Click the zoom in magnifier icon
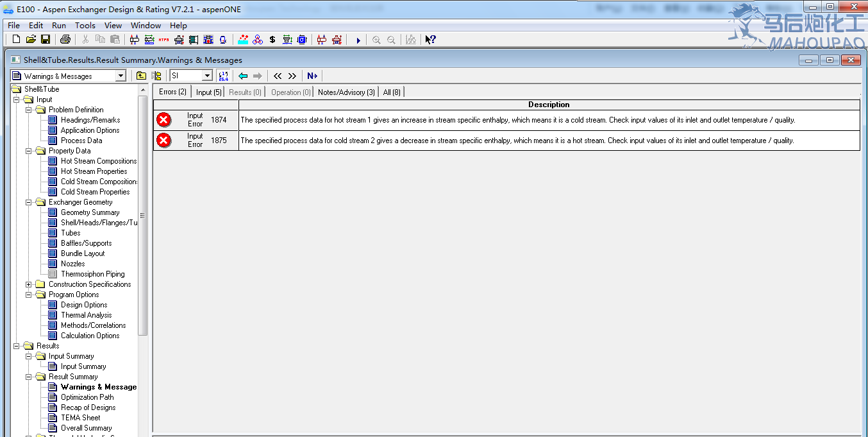Screen dimensions: 868x437 point(376,40)
